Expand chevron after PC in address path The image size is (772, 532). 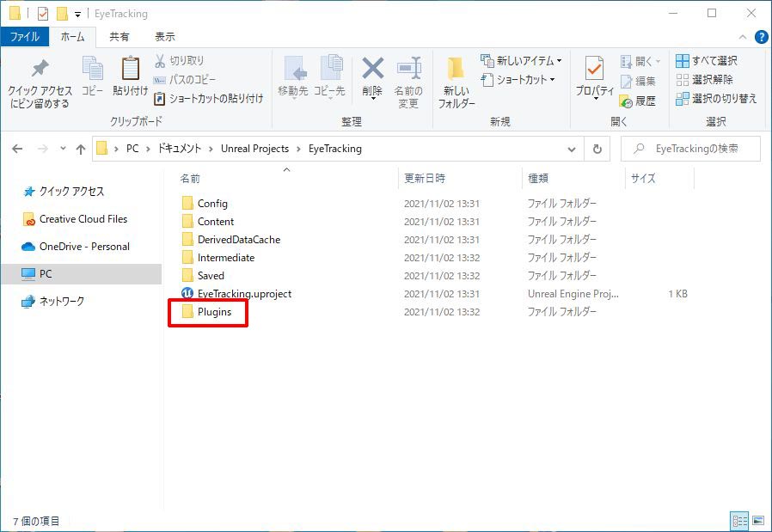[148, 149]
